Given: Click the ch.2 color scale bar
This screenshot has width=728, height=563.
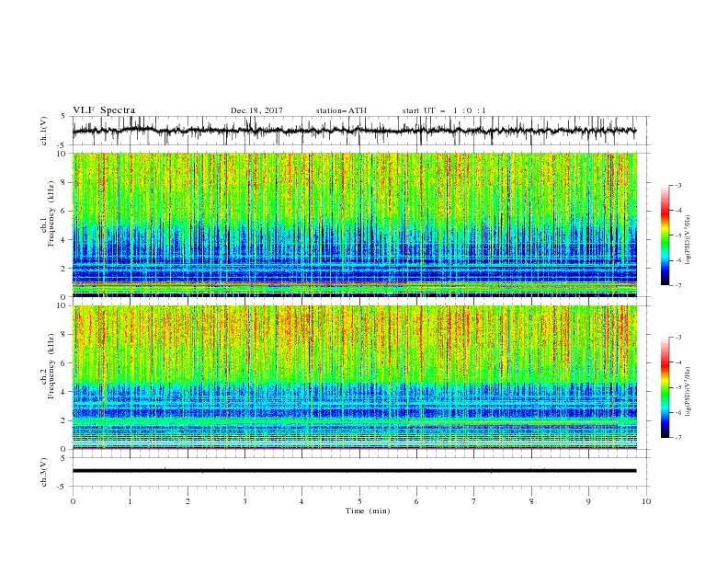Looking at the screenshot, I should tap(665, 387).
